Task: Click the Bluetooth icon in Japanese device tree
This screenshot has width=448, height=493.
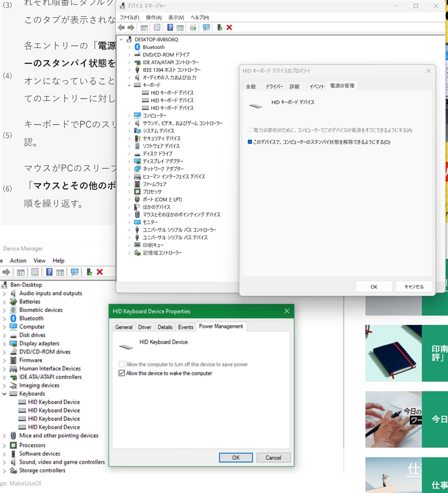Action: (x=137, y=47)
